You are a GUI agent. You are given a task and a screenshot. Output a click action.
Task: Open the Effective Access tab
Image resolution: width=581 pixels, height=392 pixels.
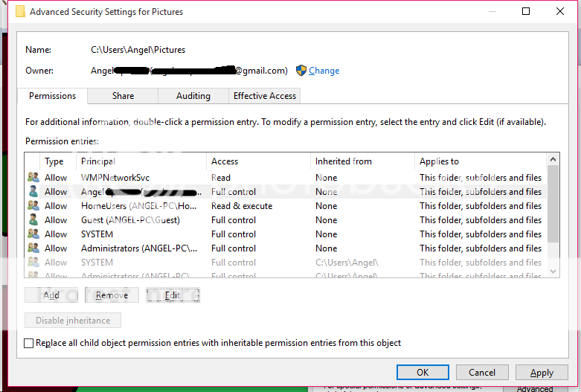[264, 96]
